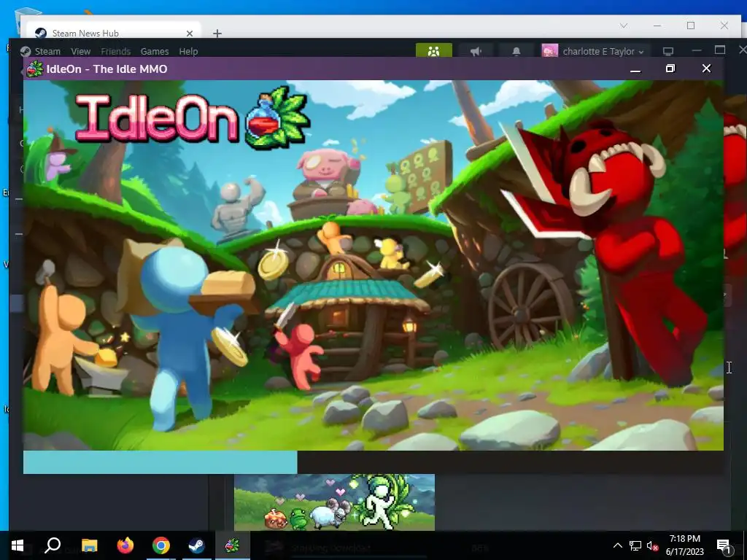The image size is (747, 560).
Task: Open a new browser tab with plus button
Action: 217,34
